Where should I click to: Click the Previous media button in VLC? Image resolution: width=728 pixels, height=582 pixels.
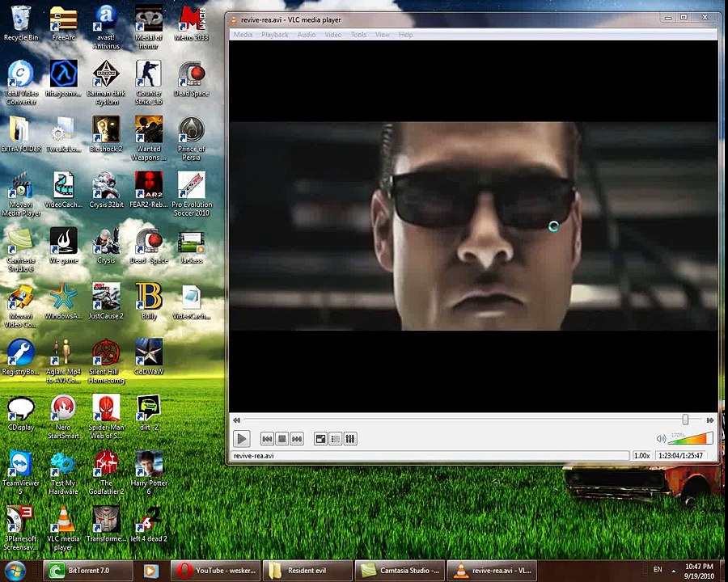tap(267, 439)
